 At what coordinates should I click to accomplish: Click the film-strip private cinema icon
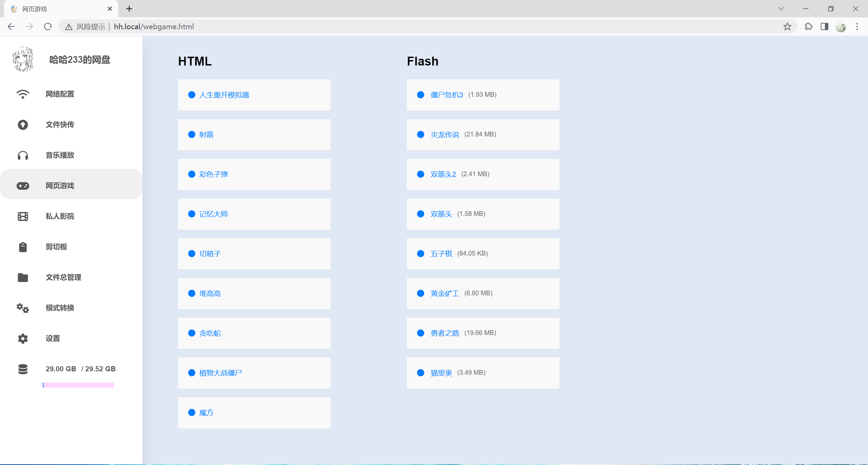click(23, 216)
